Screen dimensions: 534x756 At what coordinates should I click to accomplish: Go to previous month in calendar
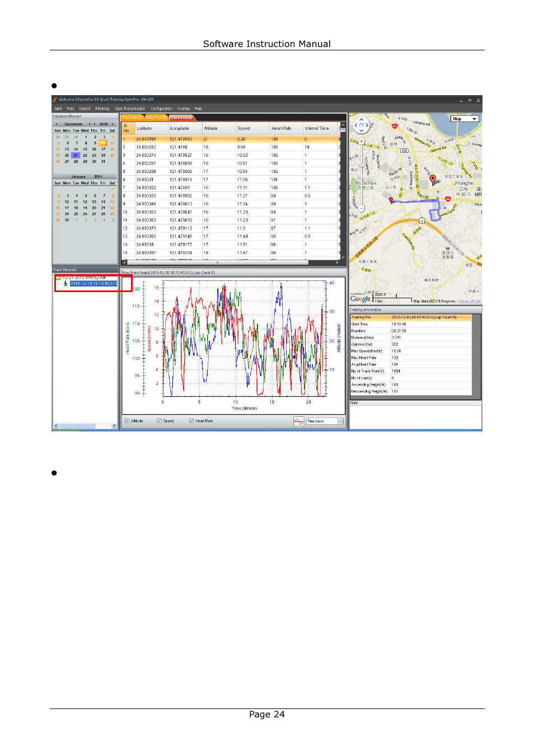point(56,124)
